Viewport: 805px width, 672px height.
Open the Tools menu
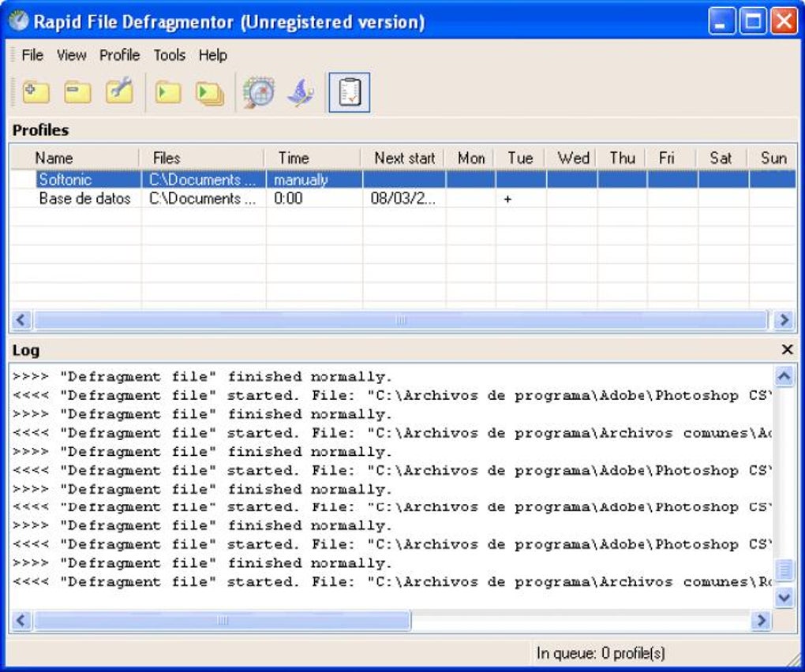coord(170,55)
